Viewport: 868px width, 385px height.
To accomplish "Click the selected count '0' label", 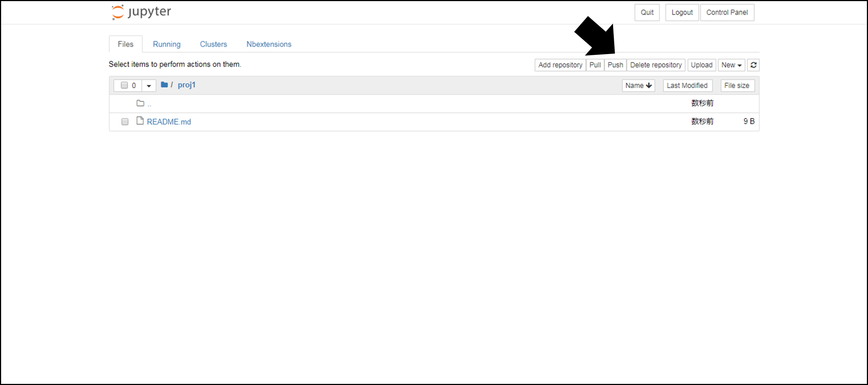I will coord(134,86).
